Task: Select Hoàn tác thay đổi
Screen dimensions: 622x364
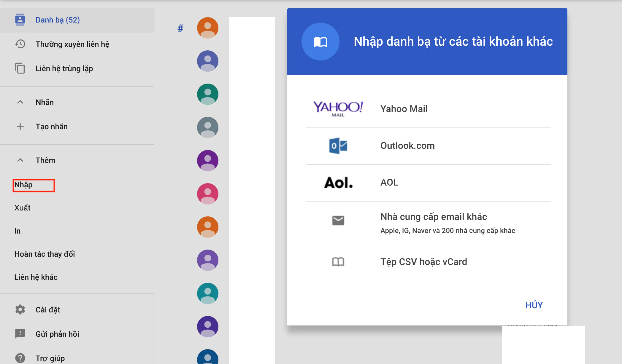Action: pyautogui.click(x=45, y=254)
